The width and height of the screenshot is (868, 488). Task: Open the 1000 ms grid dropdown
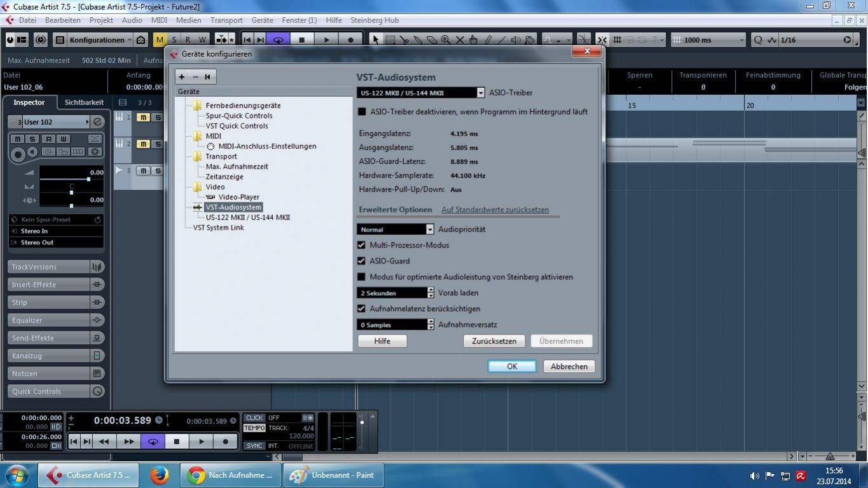[708, 39]
